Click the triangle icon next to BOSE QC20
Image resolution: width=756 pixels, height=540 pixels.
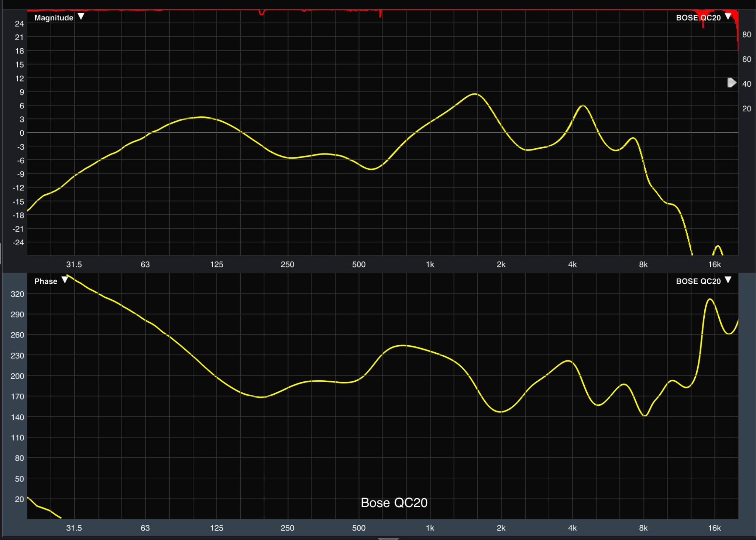728,16
